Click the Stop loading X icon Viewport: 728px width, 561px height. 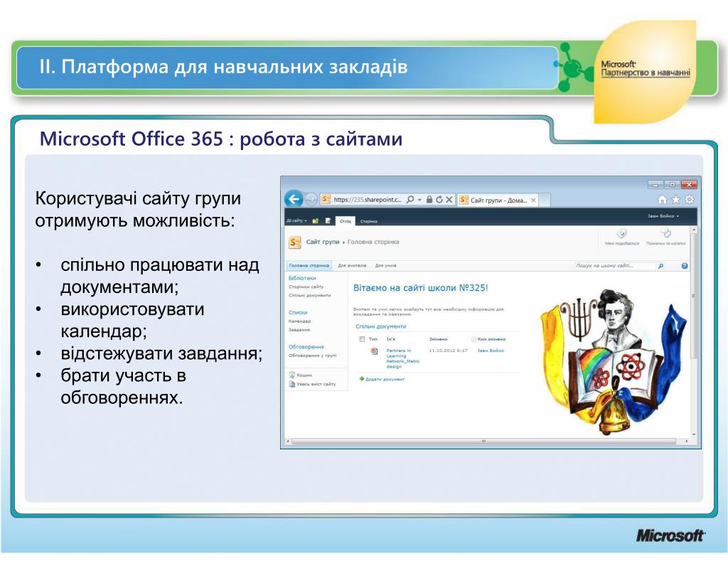(x=449, y=200)
